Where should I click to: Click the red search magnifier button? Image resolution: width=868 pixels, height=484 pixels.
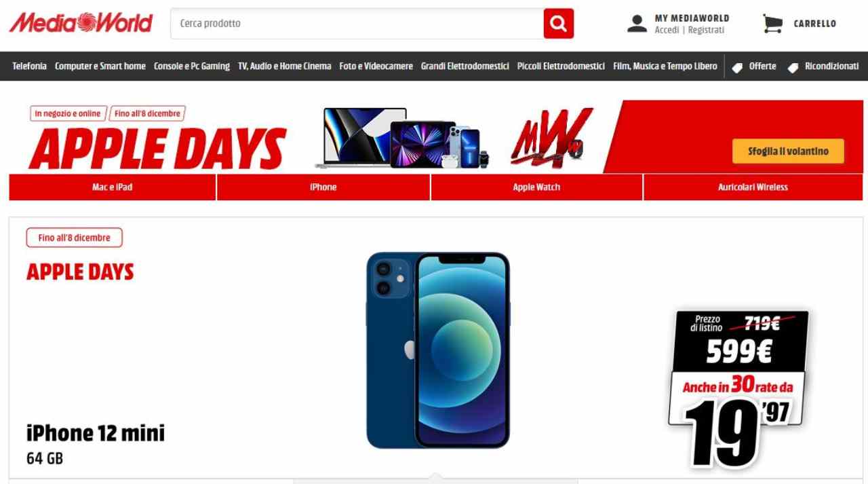(558, 24)
